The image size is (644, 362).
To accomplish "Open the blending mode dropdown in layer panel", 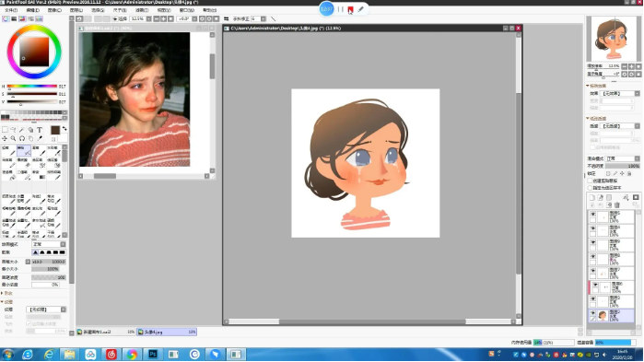I will click(x=623, y=158).
